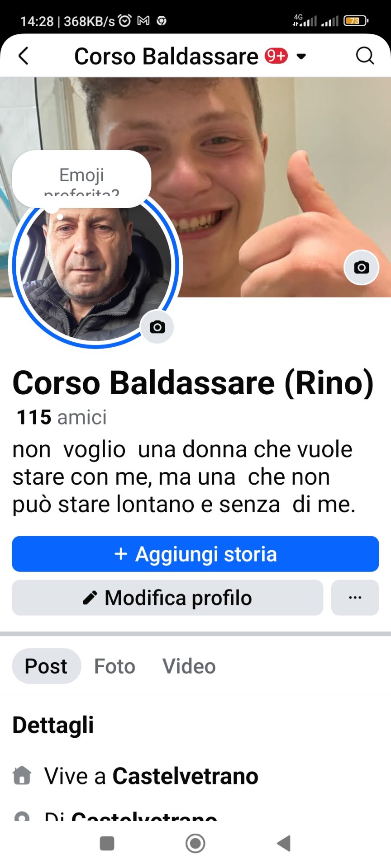Tap the Modifica profilo button
391x868 pixels.
pyautogui.click(x=167, y=598)
